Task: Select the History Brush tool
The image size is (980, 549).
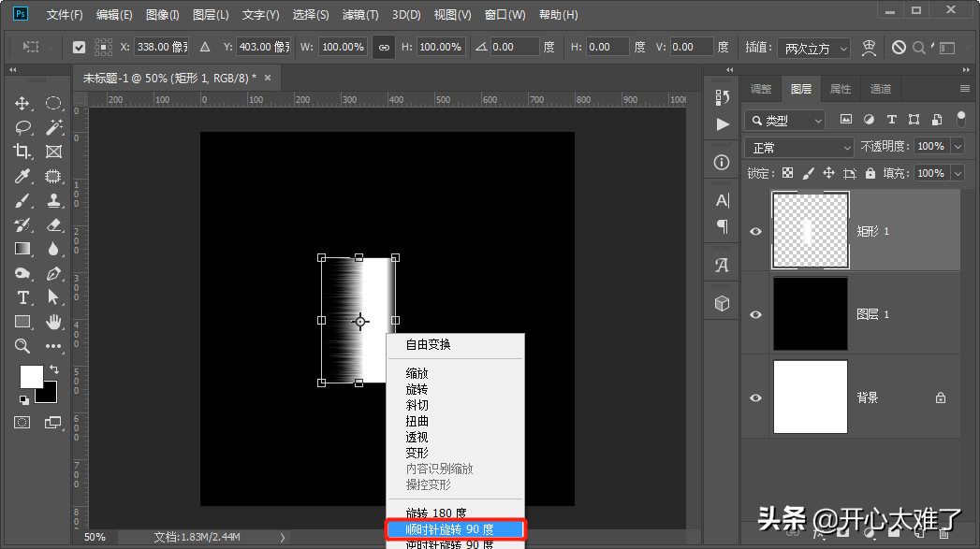Action: tap(22, 224)
